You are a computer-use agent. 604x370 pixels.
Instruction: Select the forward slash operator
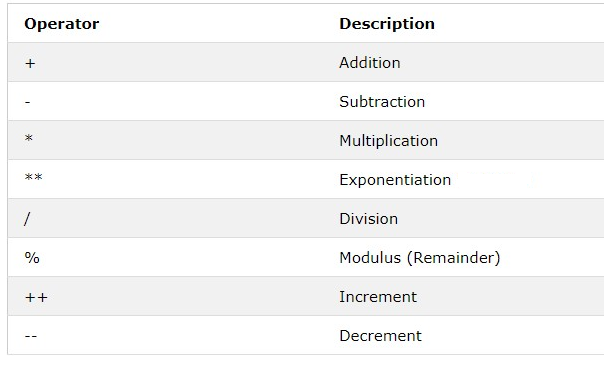pyautogui.click(x=27, y=219)
